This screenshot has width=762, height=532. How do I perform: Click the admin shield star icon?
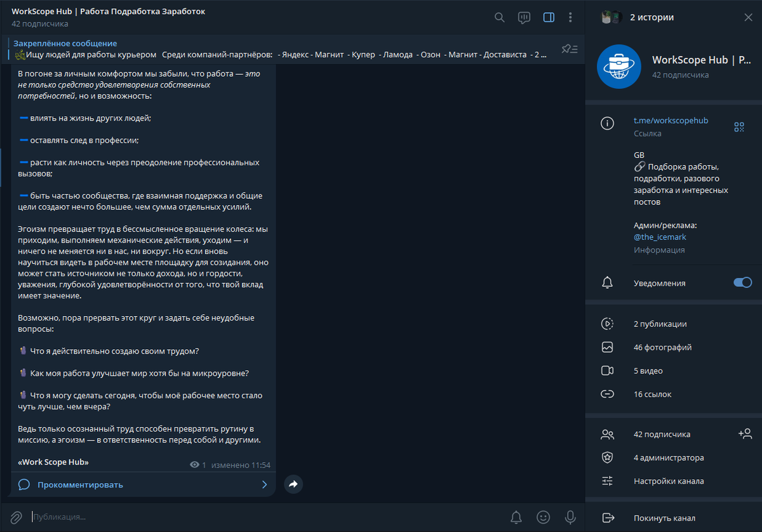608,458
